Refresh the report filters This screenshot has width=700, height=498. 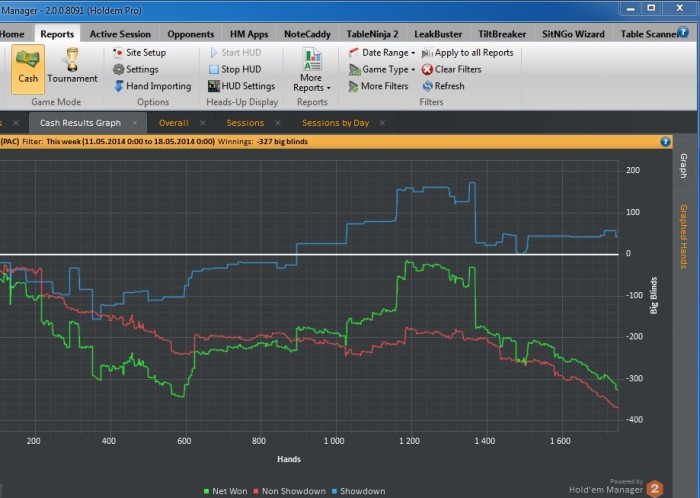pyautogui.click(x=443, y=86)
